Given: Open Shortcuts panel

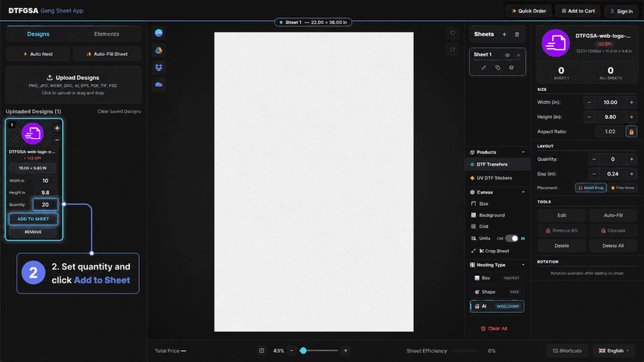Looking at the screenshot, I should coord(567,350).
